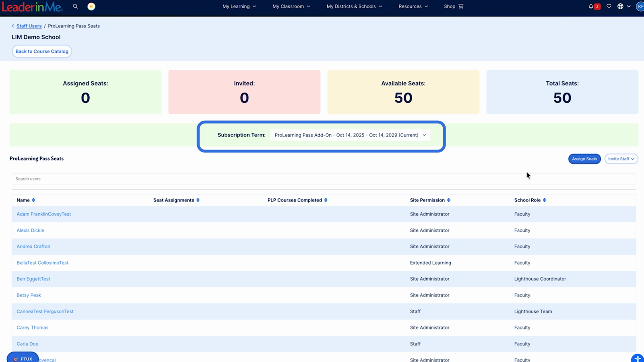
Task: Open the accessibility widget icon
Action: (x=638, y=358)
